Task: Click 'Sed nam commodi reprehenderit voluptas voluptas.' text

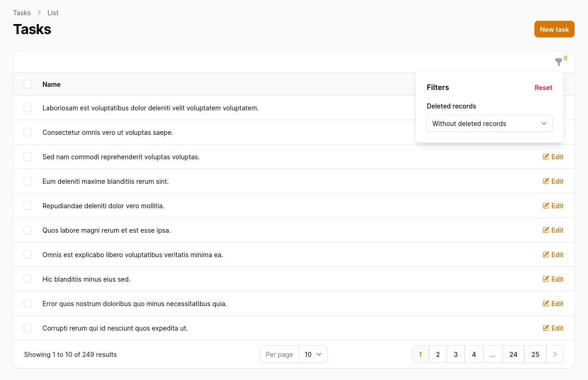Action: point(121,157)
